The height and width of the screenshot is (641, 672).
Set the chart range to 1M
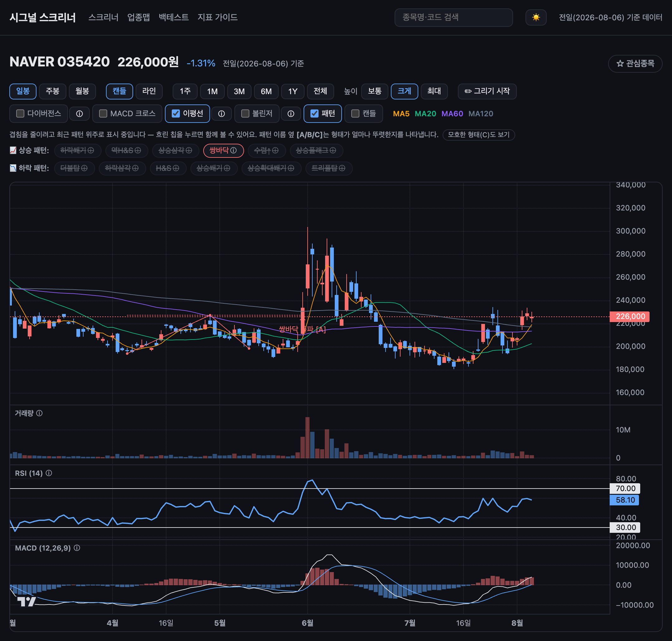[212, 91]
